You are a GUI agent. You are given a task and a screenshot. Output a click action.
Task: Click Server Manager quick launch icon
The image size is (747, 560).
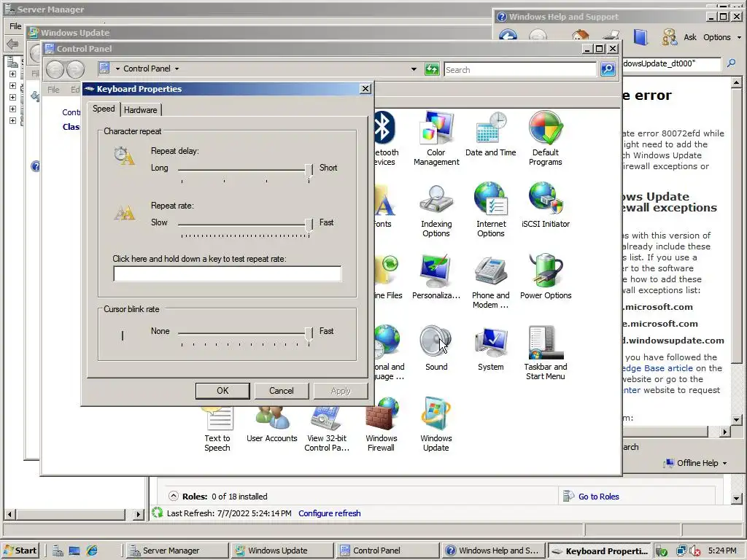click(58, 551)
